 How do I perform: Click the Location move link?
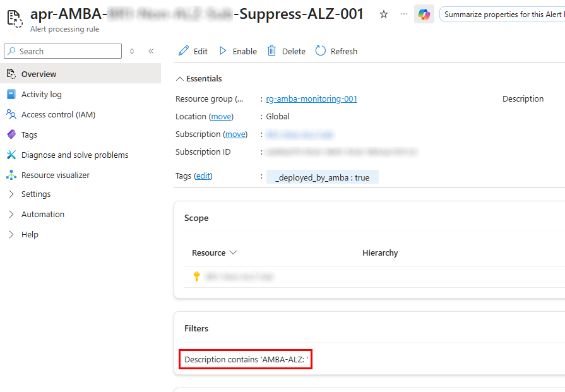click(221, 117)
